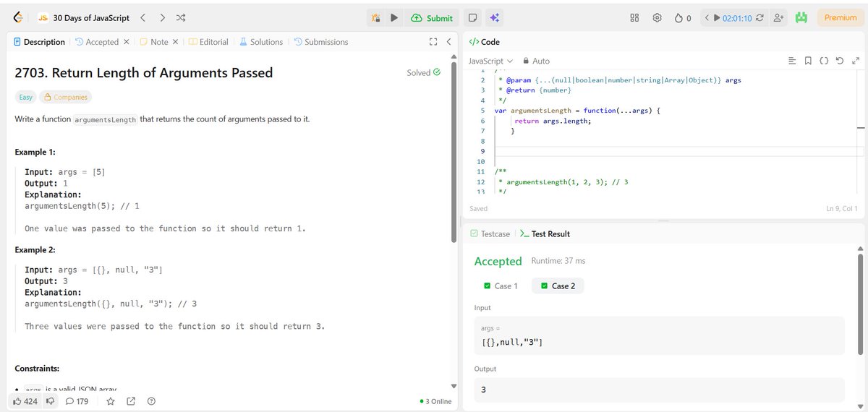This screenshot has width=868, height=412.
Task: Click the Ln 9, Col 1 status
Action: (841, 208)
